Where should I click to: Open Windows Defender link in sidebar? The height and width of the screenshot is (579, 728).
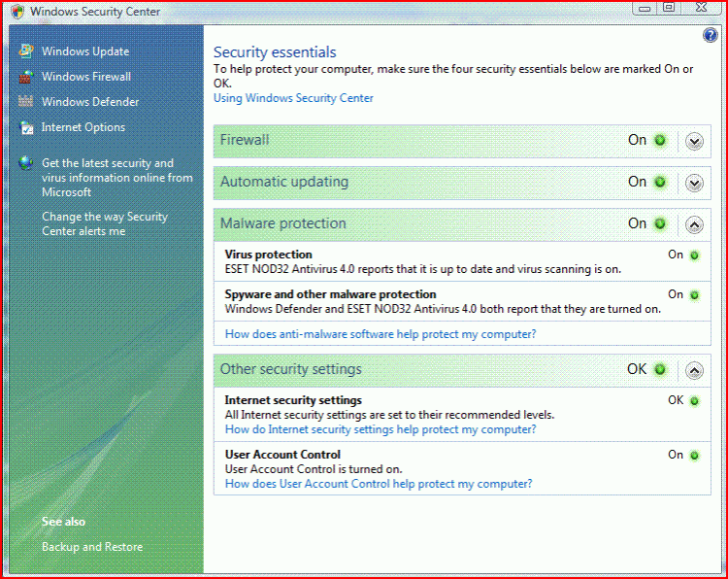(x=90, y=102)
